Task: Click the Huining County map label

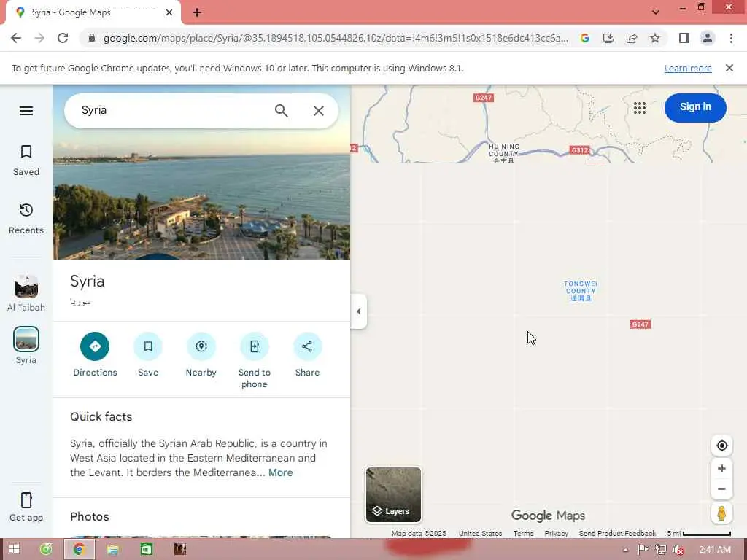Action: (503, 153)
